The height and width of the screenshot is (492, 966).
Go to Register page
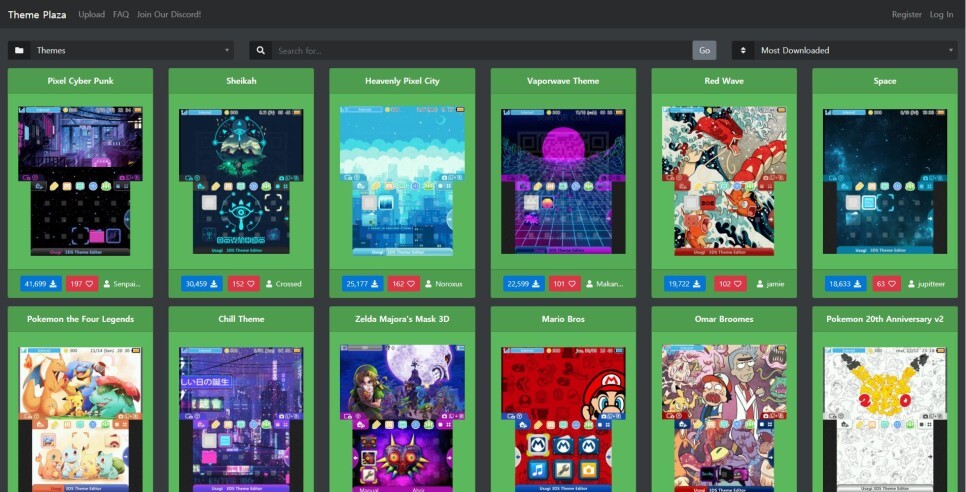pyautogui.click(x=907, y=14)
